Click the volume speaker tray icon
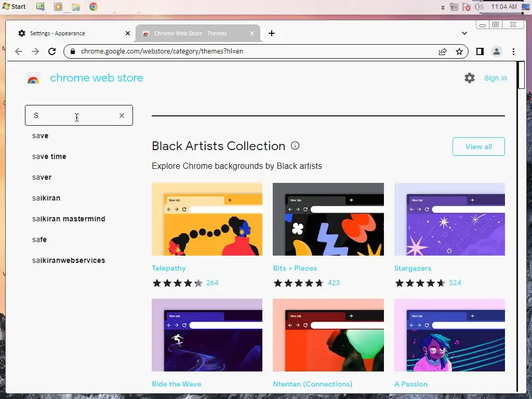 click(478, 7)
